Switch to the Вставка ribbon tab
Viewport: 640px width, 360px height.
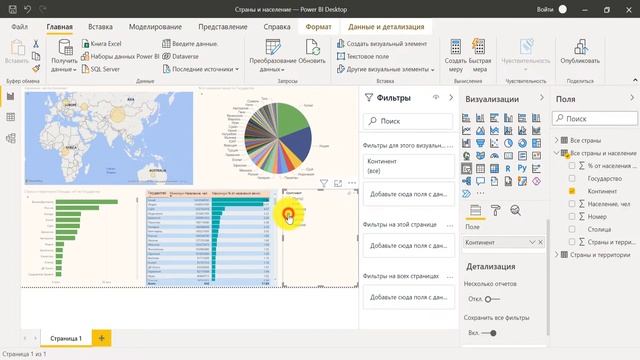[100, 27]
